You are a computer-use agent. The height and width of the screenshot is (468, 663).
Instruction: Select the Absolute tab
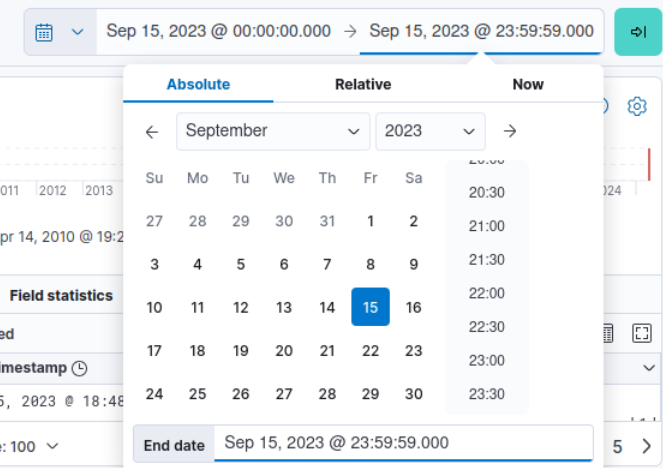198,85
